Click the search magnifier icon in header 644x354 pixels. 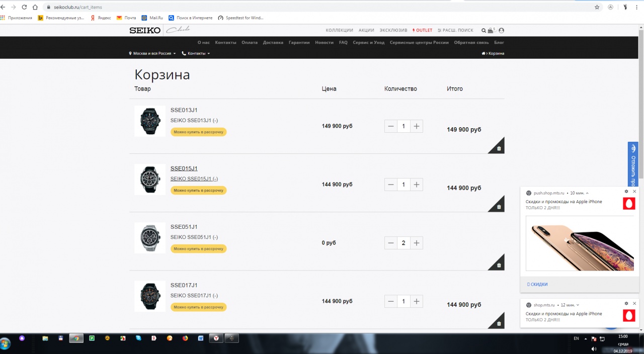484,31
